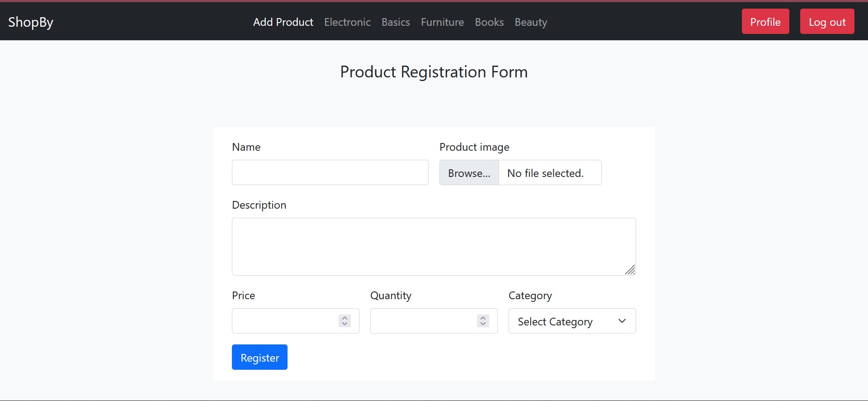
Task: Increase Quantity with the up arrow
Action: click(x=483, y=318)
